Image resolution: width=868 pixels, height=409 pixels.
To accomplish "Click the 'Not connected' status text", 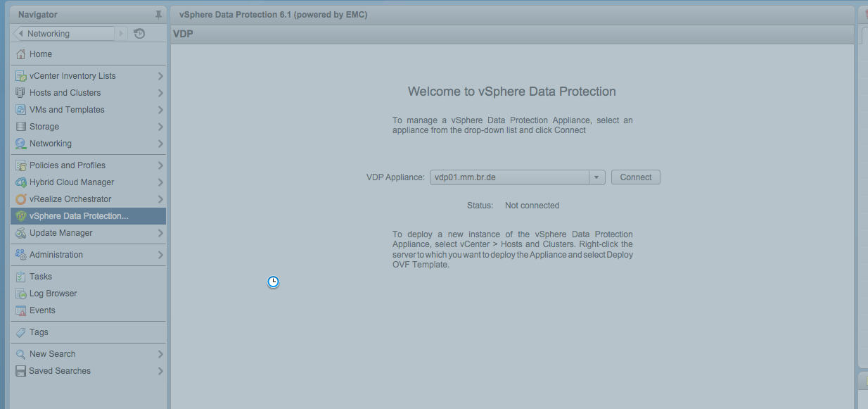I will 532,206.
